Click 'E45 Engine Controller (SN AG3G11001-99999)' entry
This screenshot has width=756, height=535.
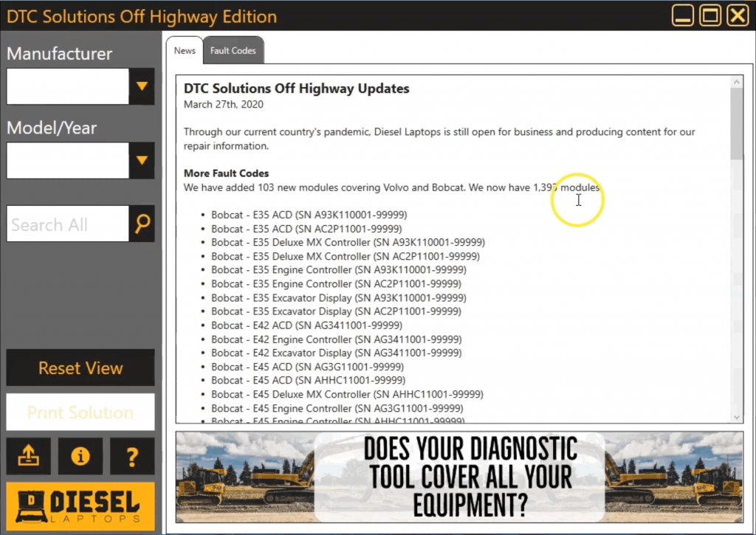tap(337, 408)
